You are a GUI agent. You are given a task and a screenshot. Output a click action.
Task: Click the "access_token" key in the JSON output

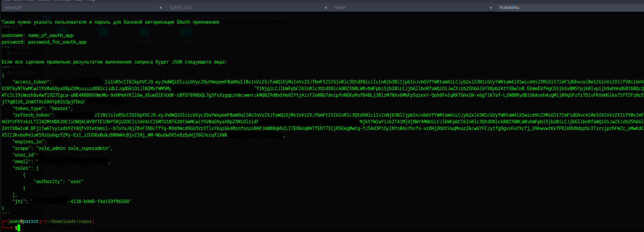[31, 82]
